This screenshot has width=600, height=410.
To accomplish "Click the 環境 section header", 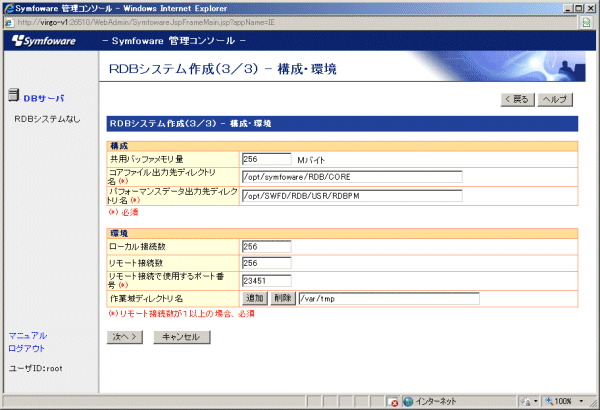I will [342, 233].
